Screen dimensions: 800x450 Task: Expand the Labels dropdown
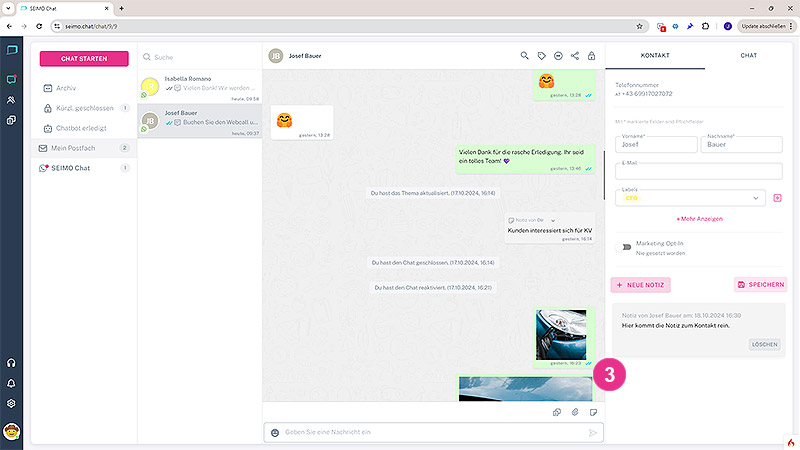[755, 198]
